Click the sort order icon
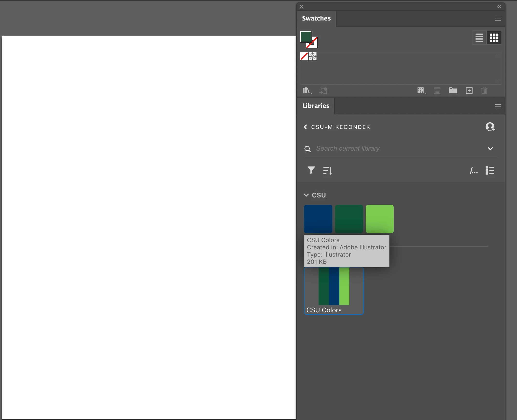The width and height of the screenshot is (517, 420). click(x=327, y=171)
